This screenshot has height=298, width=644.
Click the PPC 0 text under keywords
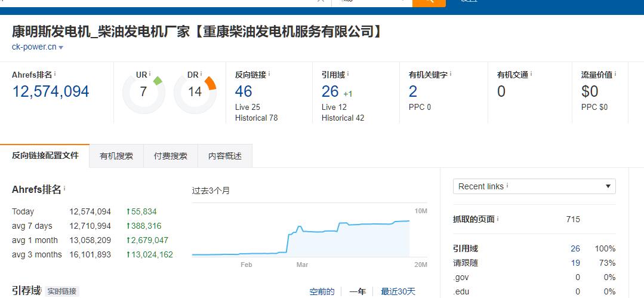(420, 107)
